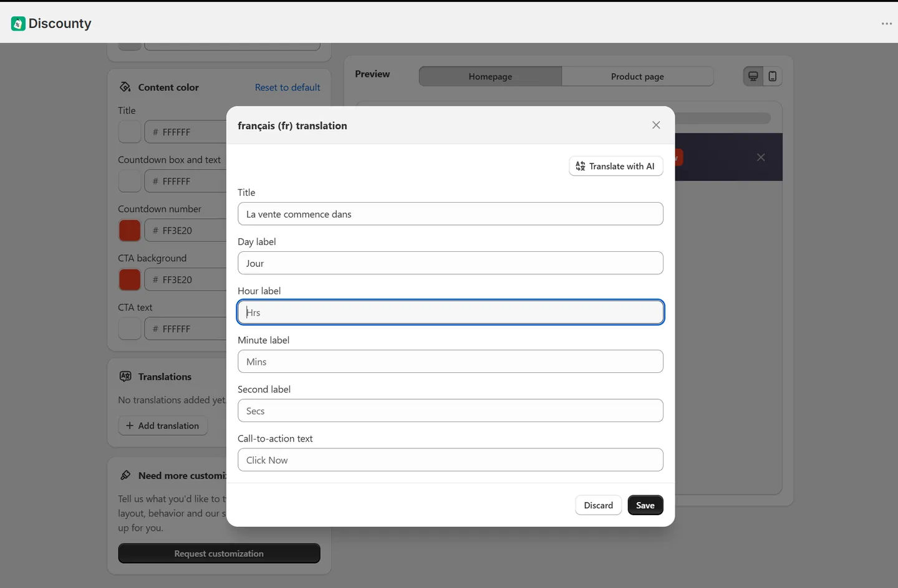The width and height of the screenshot is (898, 588).
Task: Click the Countdown number hex input
Action: point(186,231)
